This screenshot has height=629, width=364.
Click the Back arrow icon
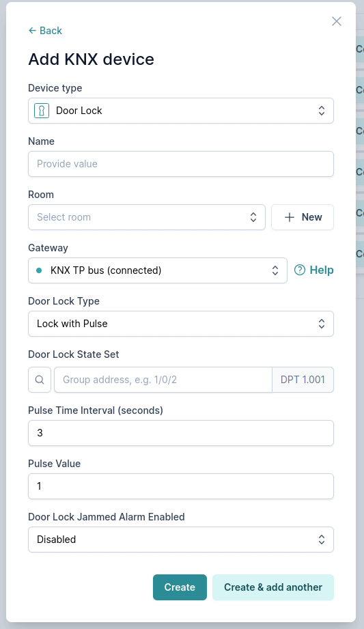[x=33, y=31]
